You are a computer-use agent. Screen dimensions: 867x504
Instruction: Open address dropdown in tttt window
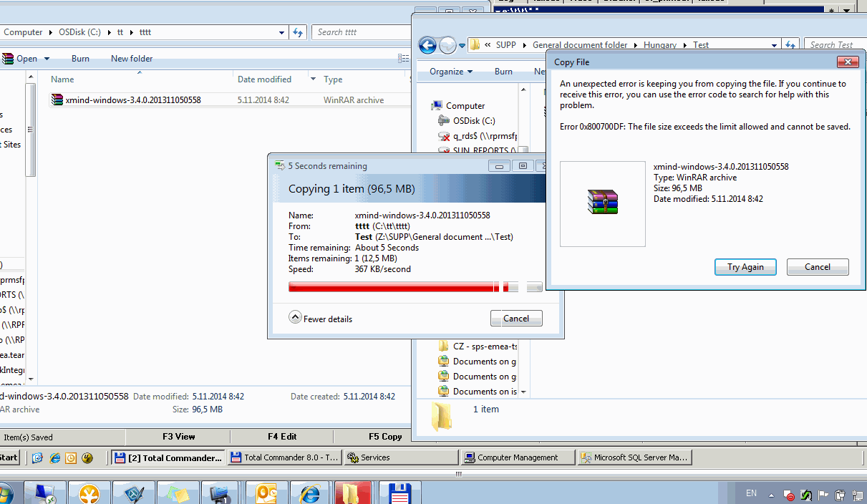coord(283,32)
